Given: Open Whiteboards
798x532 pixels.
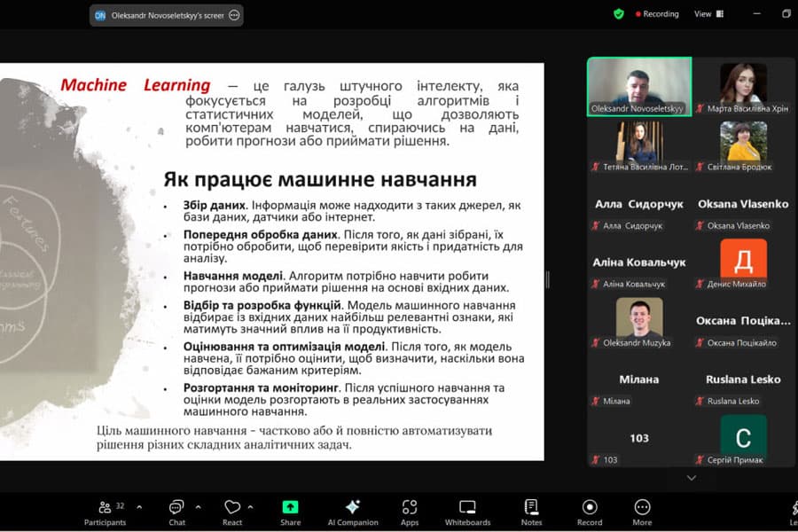Looking at the screenshot, I should tap(466, 511).
